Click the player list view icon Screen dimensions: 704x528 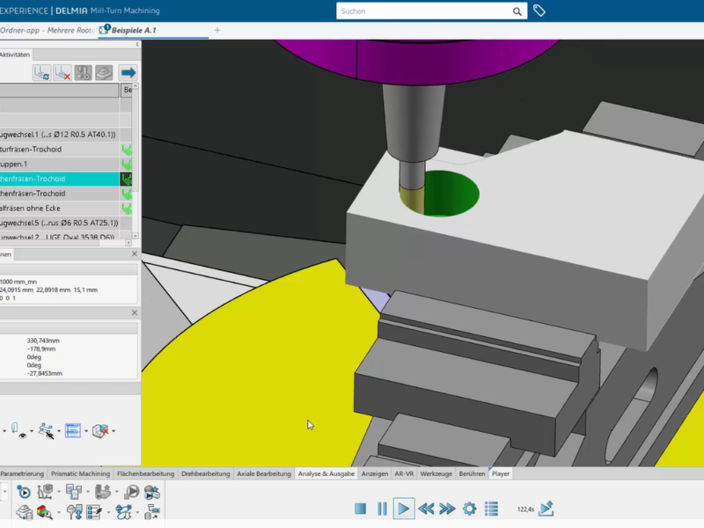(491, 509)
